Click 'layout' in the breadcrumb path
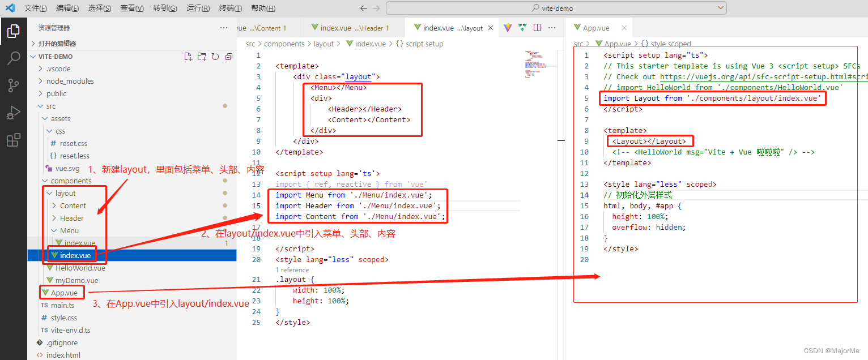 (x=324, y=44)
